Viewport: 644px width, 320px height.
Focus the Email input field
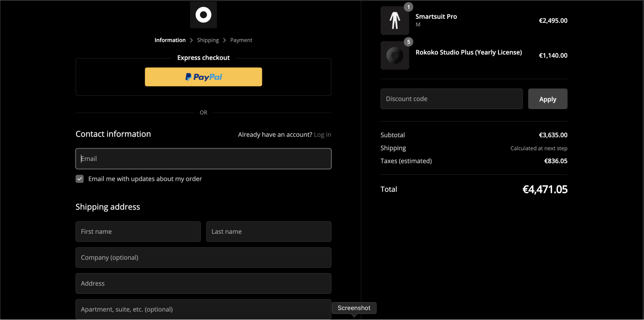[204, 159]
